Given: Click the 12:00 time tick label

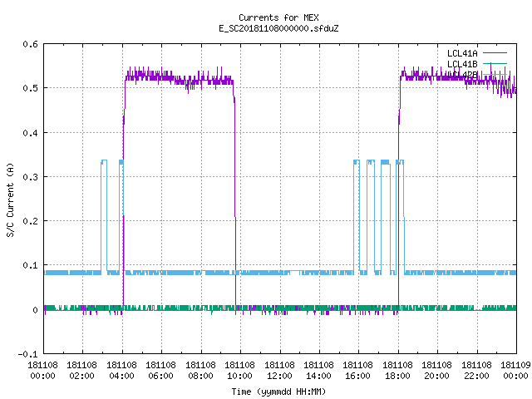Looking at the screenshot, I should 279,376.
